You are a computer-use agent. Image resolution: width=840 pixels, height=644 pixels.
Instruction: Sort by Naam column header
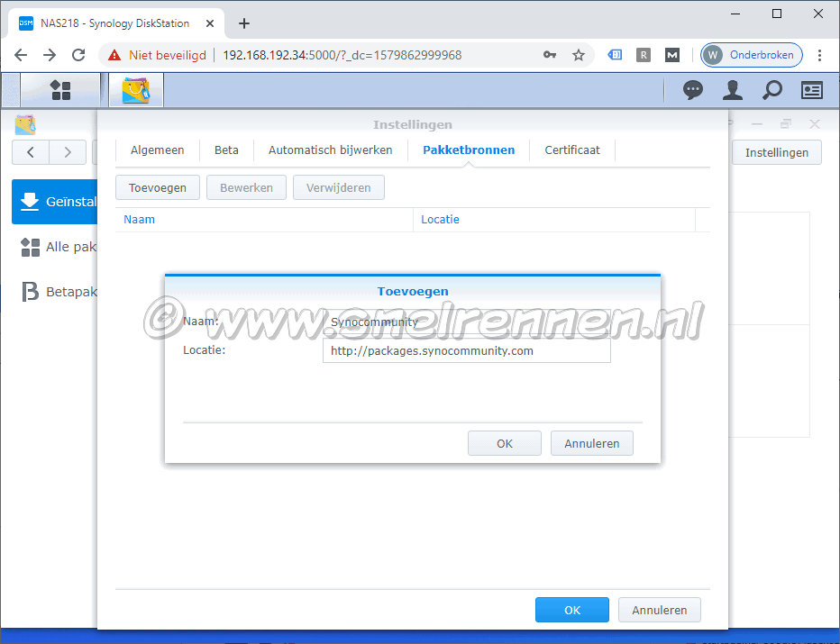[x=265, y=220]
